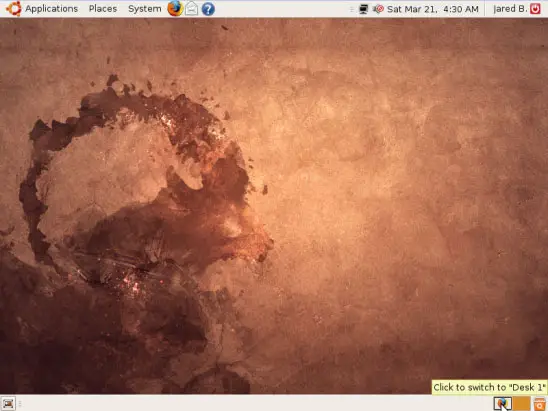Open the System menu
The width and height of the screenshot is (548, 411).
[145, 9]
